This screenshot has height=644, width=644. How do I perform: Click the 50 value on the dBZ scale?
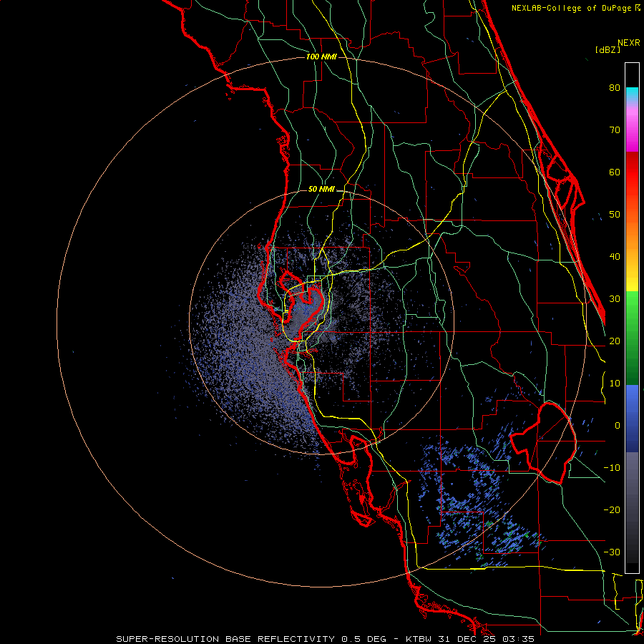615,215
